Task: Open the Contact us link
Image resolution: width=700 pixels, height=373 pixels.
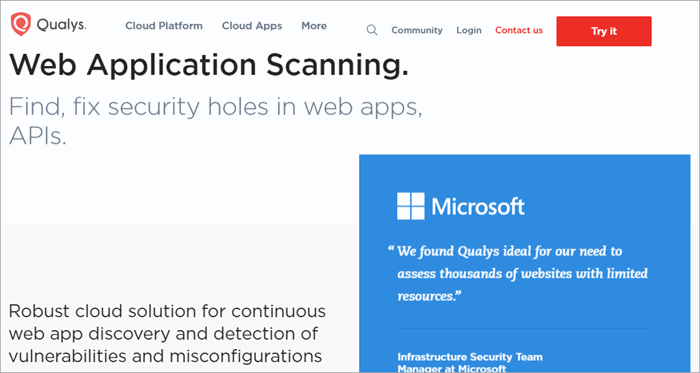Action: point(519,30)
